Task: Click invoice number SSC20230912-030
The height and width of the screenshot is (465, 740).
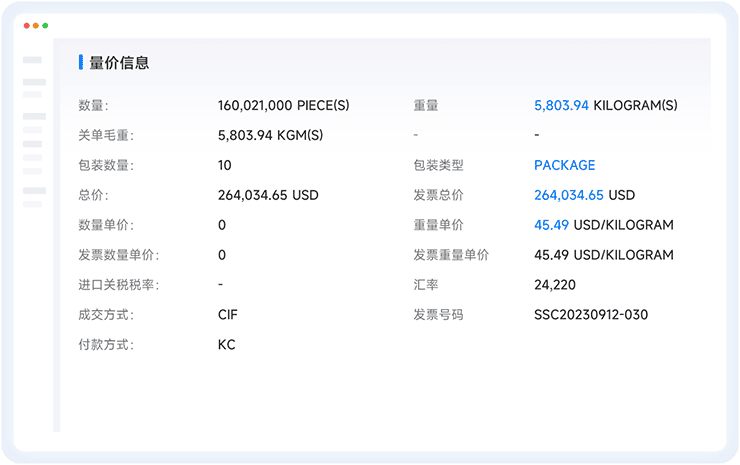Action: 591,315
